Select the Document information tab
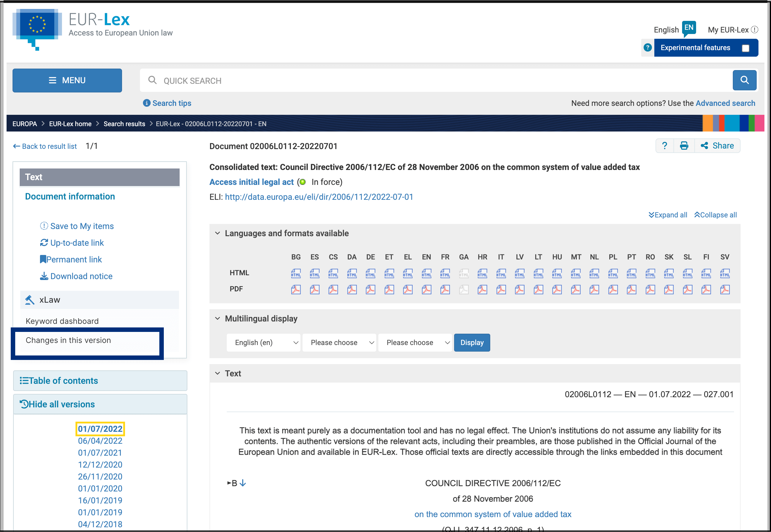This screenshot has height=532, width=771. (x=70, y=197)
